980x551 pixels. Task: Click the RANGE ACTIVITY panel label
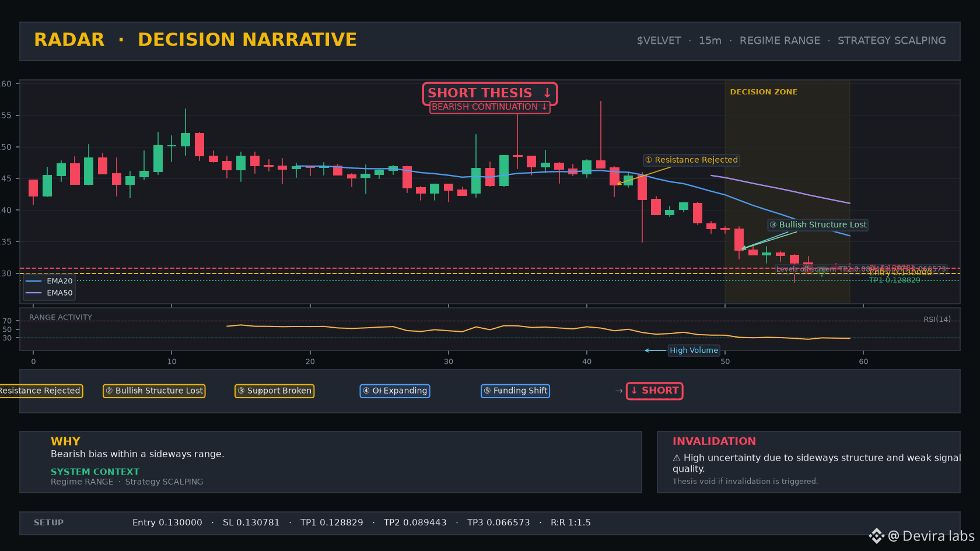pyautogui.click(x=61, y=317)
